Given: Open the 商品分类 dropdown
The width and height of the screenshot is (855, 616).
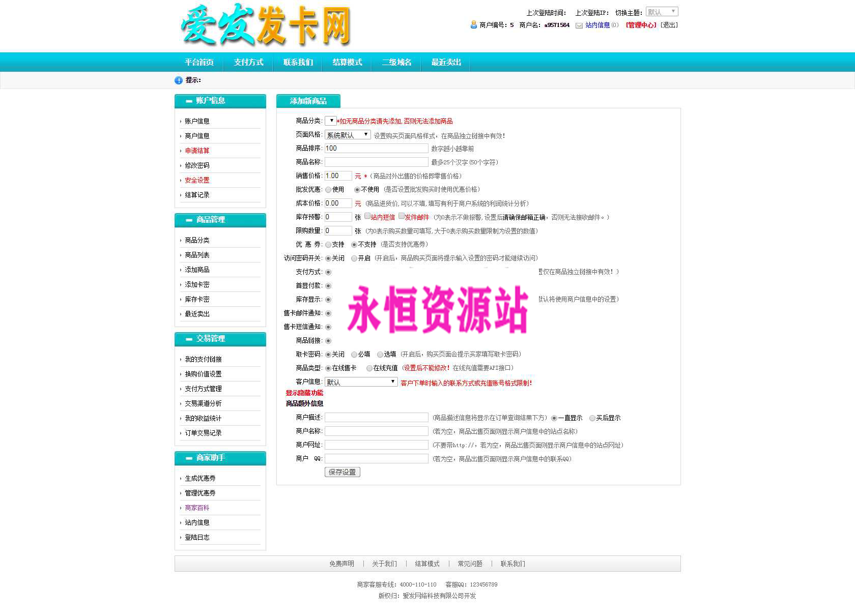Looking at the screenshot, I should point(330,121).
